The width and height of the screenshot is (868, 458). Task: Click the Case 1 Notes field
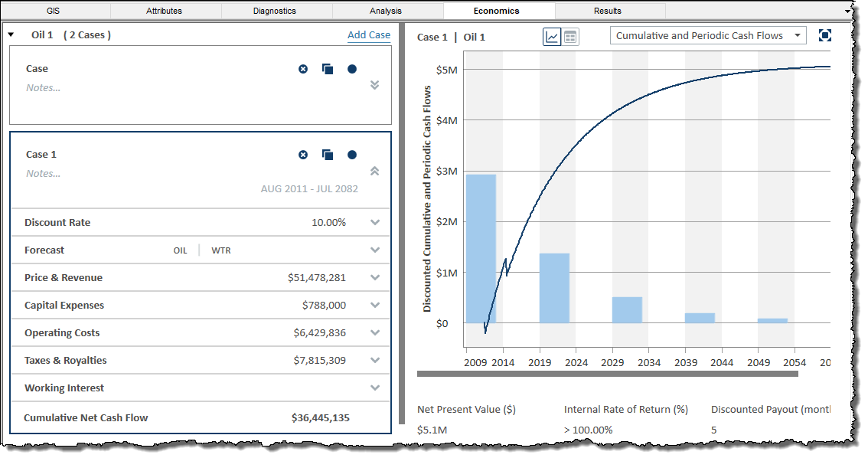pos(44,174)
